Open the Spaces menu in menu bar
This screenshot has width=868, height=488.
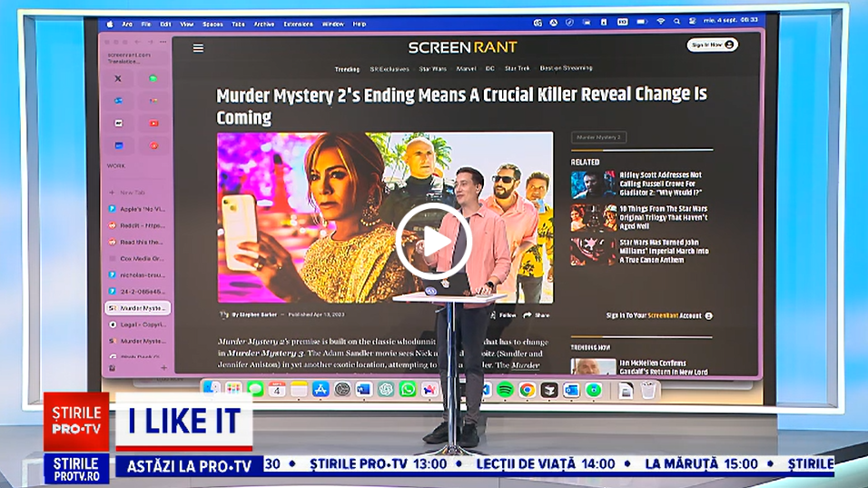coord(212,24)
